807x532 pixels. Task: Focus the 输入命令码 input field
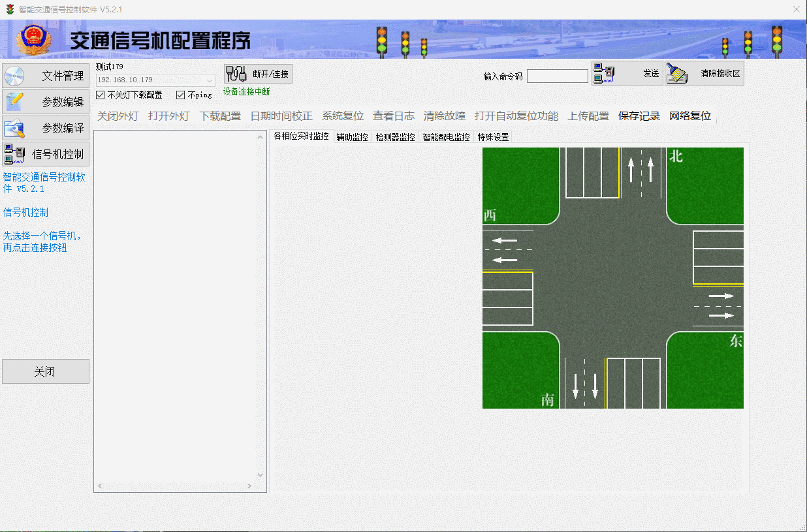557,76
